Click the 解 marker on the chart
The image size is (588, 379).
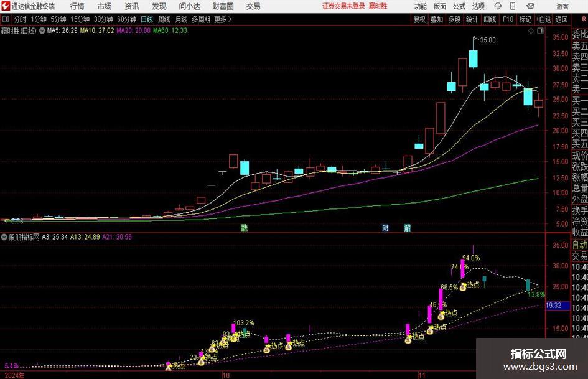click(x=408, y=227)
